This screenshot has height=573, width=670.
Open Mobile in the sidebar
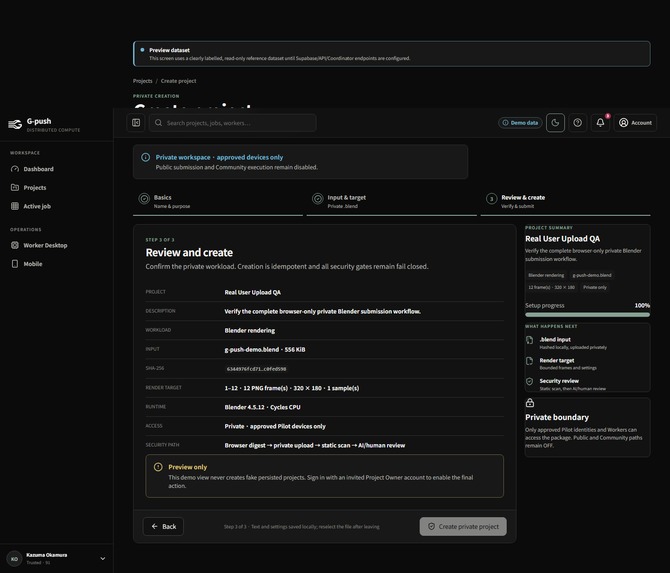tap(57, 264)
